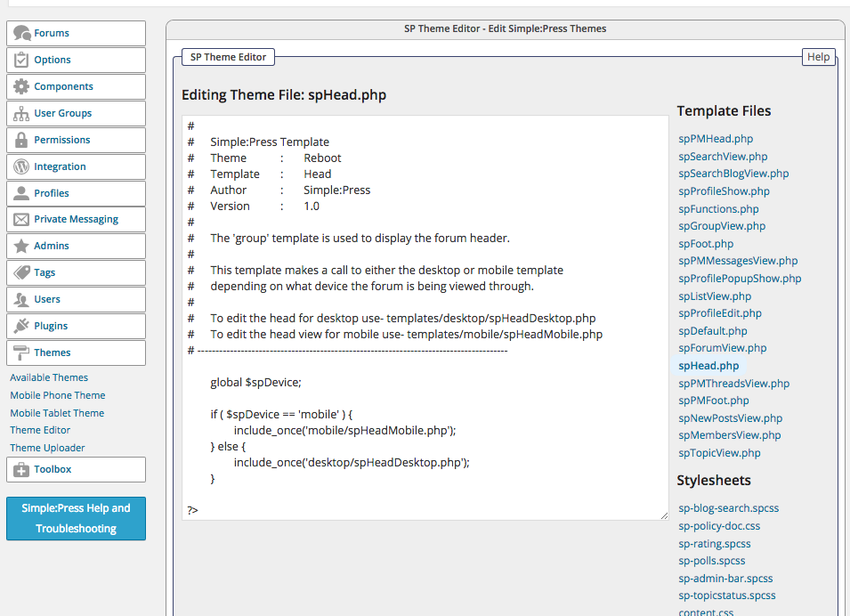Open the Forums menu panel
Image resolution: width=850 pixels, height=616 pixels.
pos(76,33)
